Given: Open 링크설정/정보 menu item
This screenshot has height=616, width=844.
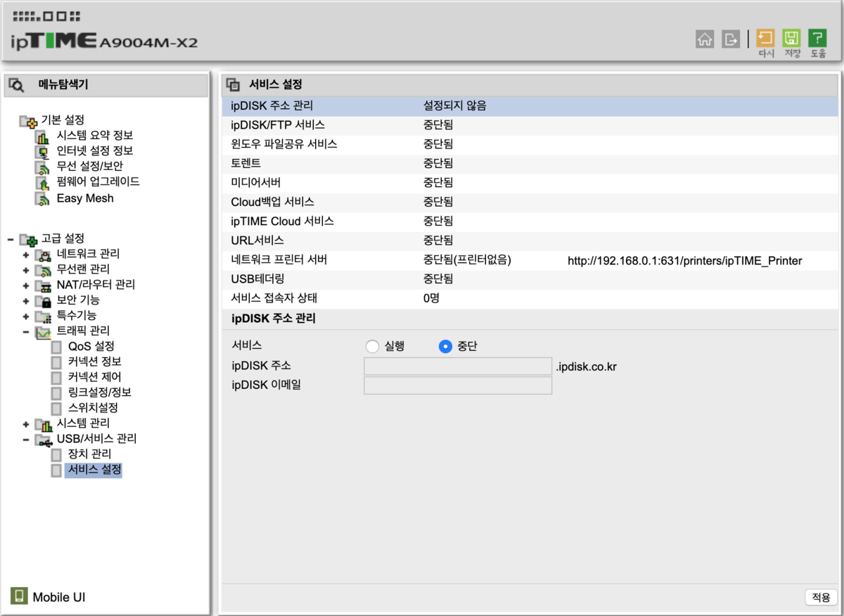Looking at the screenshot, I should tap(99, 392).
